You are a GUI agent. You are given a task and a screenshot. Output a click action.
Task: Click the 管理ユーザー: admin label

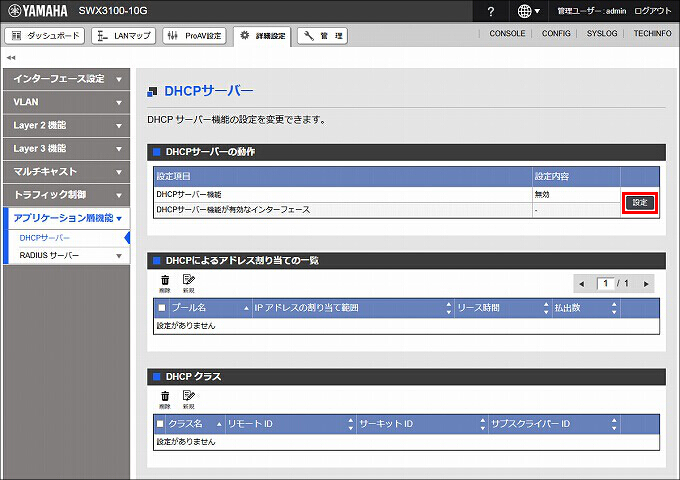(x=592, y=11)
